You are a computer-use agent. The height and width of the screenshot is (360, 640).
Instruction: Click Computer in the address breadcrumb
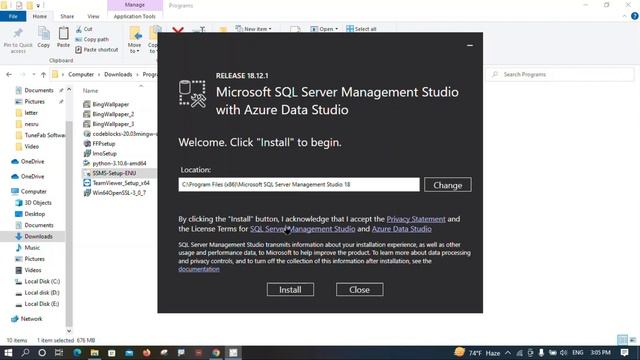tap(81, 74)
